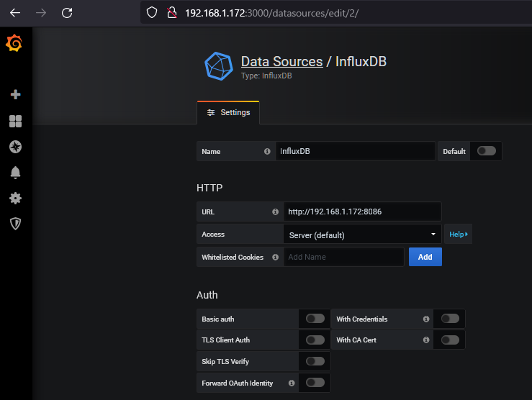Image resolution: width=532 pixels, height=400 pixels.
Task: Open the Create plus icon in sidebar
Action: (x=15, y=94)
